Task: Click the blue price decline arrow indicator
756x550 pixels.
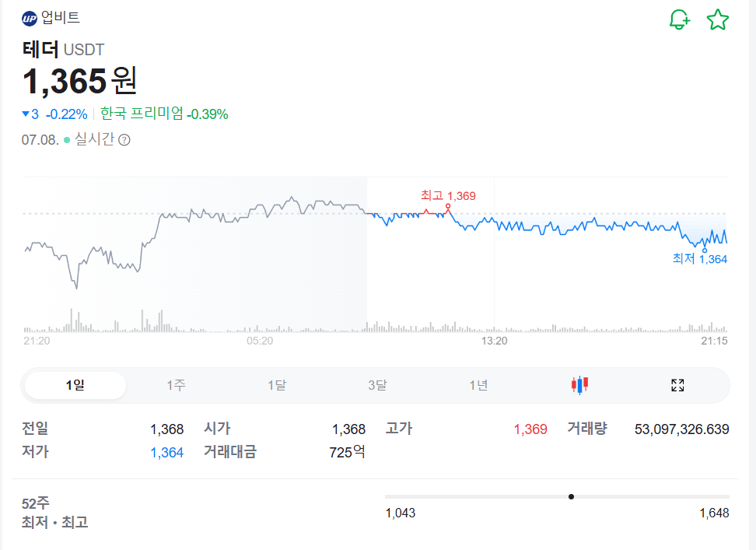Action: pos(26,114)
